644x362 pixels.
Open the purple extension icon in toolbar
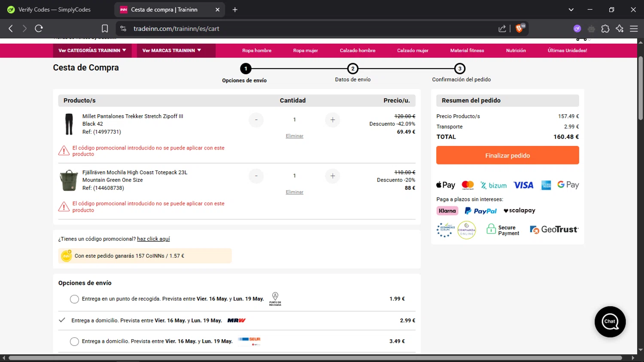[577, 28]
